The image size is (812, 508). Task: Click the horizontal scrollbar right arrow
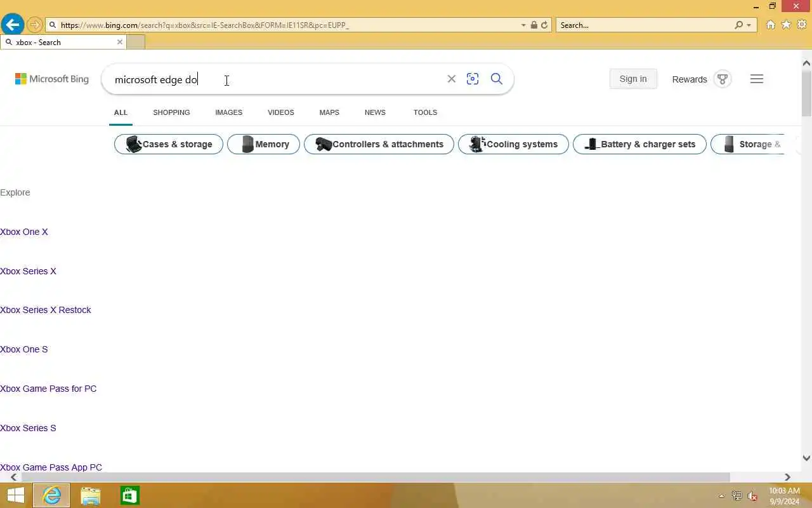(x=787, y=477)
